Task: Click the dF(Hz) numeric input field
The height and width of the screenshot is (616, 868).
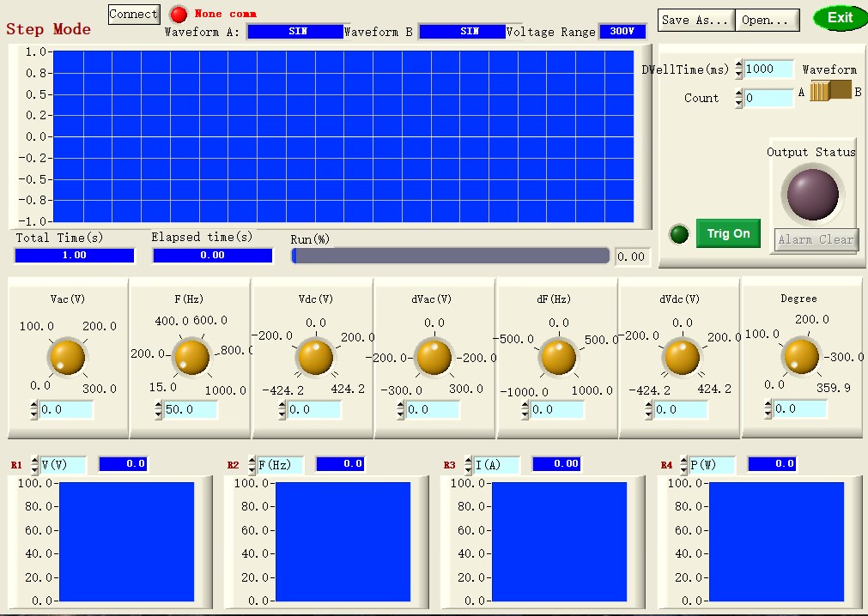Action: pos(557,410)
